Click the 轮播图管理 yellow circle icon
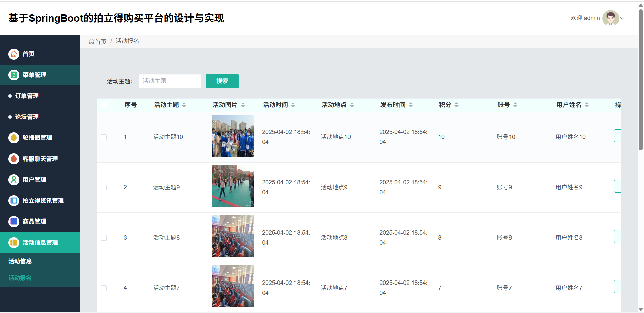This screenshot has height=313, width=644. [14, 138]
